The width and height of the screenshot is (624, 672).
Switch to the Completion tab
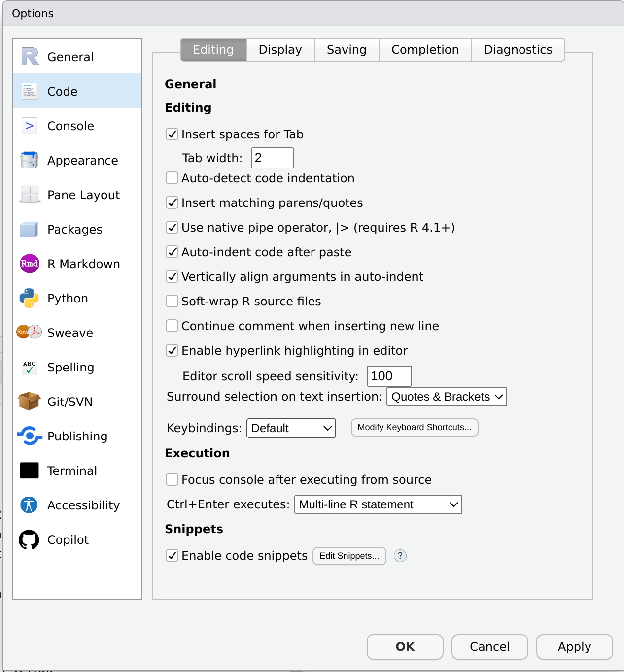[425, 49]
